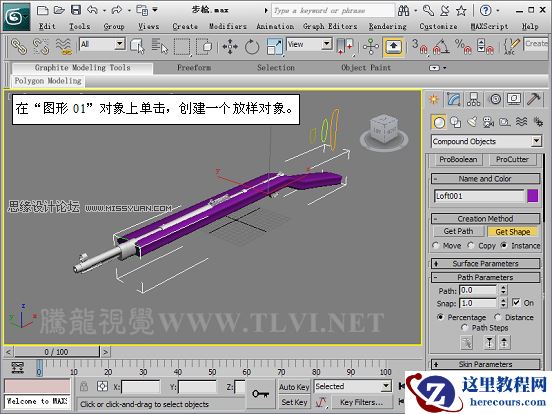This screenshot has height=414, width=552.
Task: Open Select by Name list icon
Action: coord(160,47)
